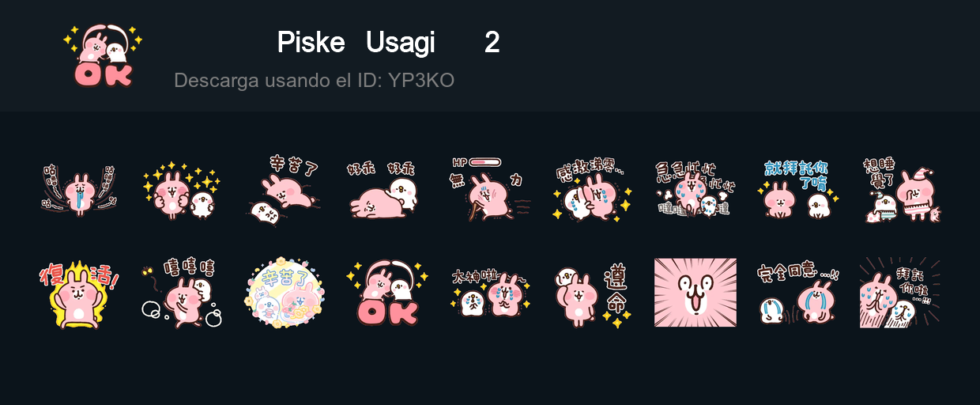Click the pack's OK rabbit cover icon

[103, 55]
